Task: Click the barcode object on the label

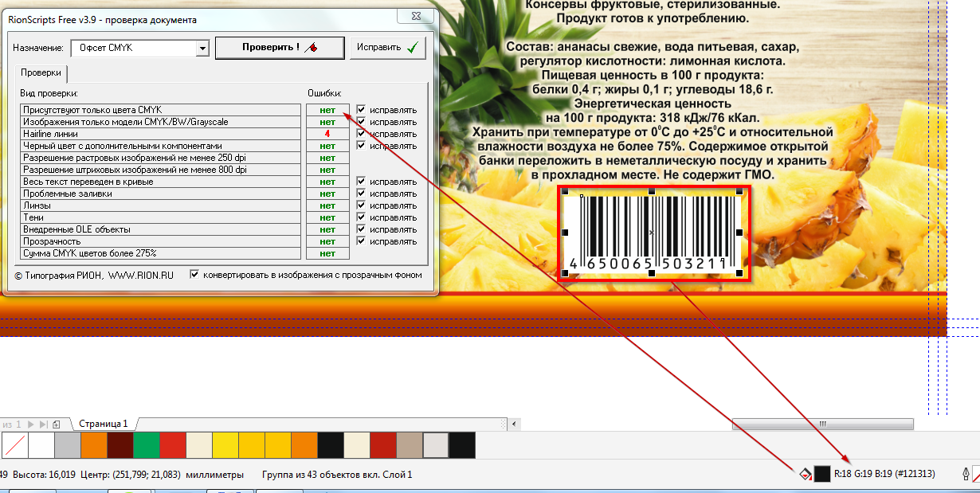Action: tap(653, 232)
